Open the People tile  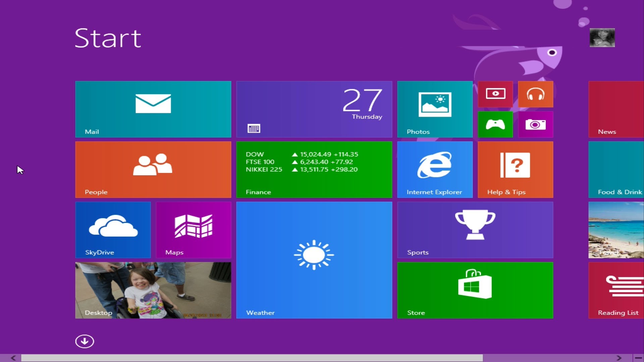[x=153, y=169]
